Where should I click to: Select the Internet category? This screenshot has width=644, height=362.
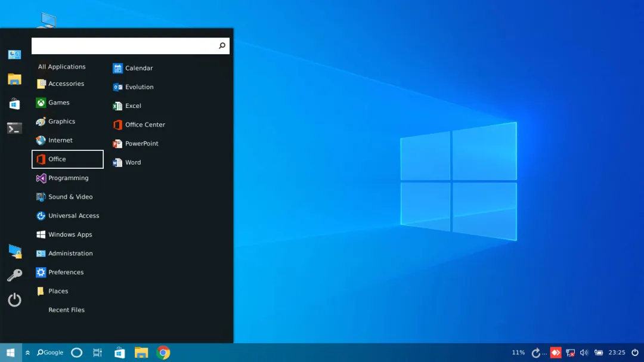click(x=67, y=141)
